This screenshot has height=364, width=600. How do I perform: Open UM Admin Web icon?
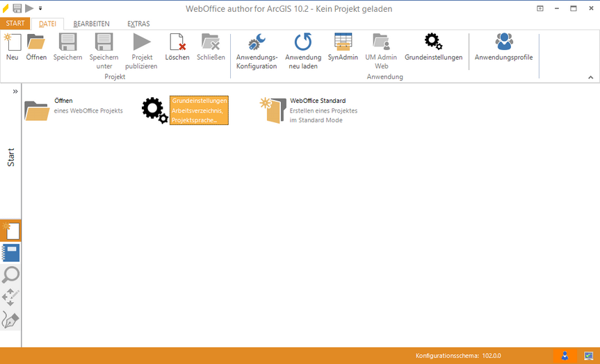click(381, 42)
